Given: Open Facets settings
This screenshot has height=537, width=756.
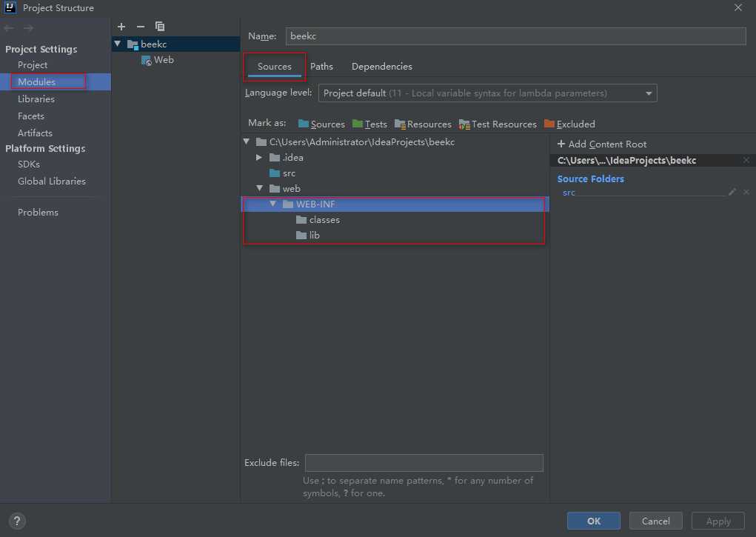Looking at the screenshot, I should click(31, 116).
